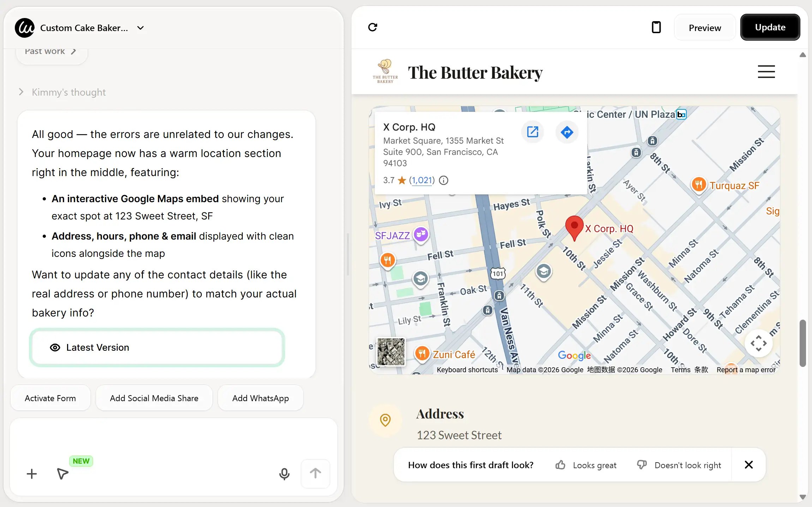Open Google Maps directions icon

tap(567, 132)
